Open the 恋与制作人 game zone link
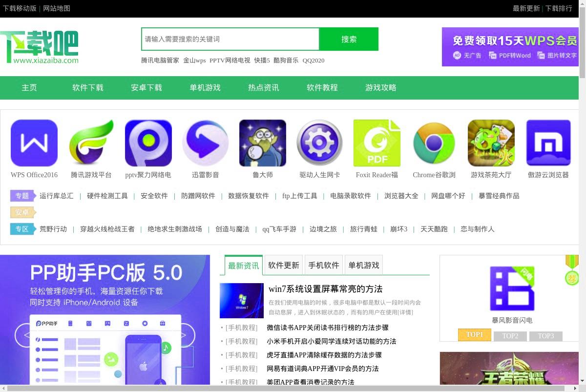 (x=478, y=229)
